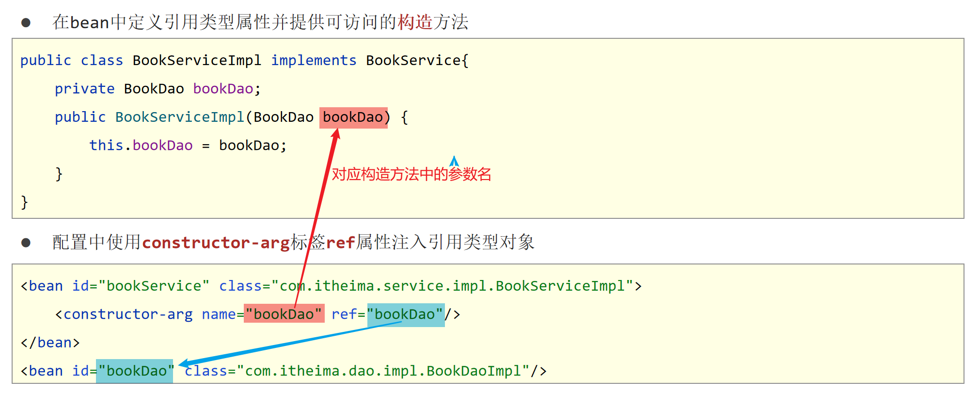
Task: Select red-highlighted bookDao constructor parameter
Action: (x=353, y=117)
